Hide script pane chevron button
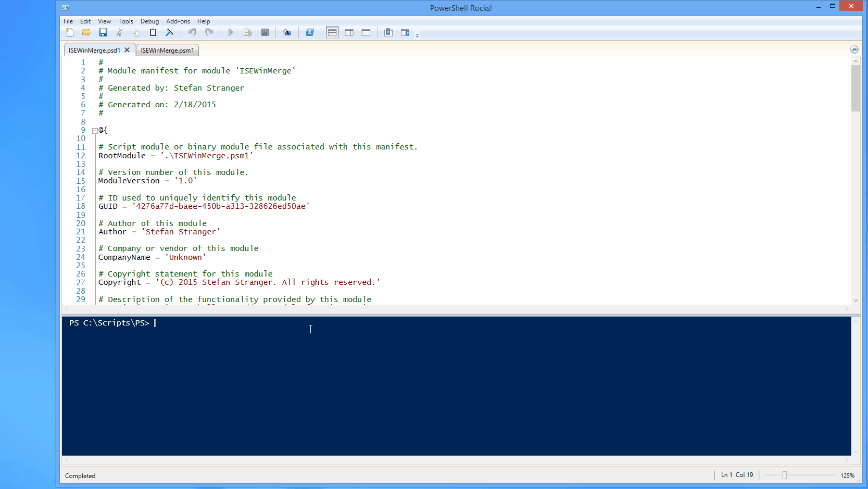The width and height of the screenshot is (868, 489). [854, 49]
